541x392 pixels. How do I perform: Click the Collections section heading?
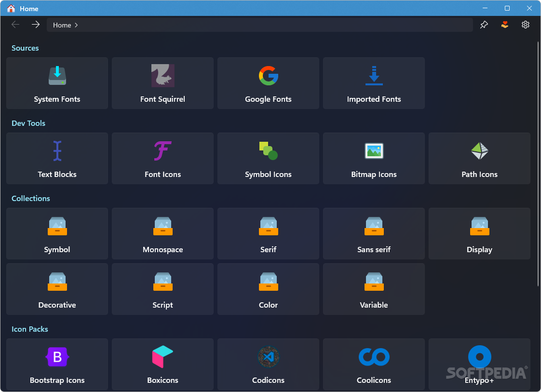[x=31, y=199]
